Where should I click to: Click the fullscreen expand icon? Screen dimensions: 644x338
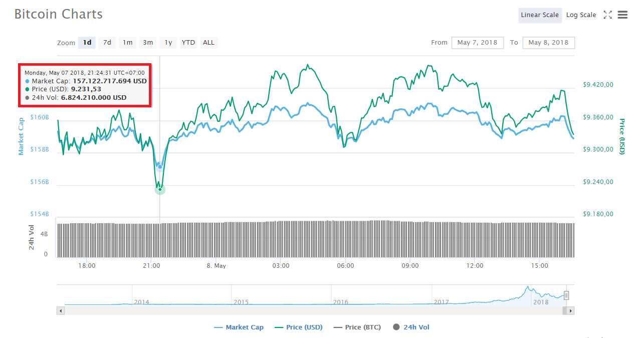[x=607, y=15]
